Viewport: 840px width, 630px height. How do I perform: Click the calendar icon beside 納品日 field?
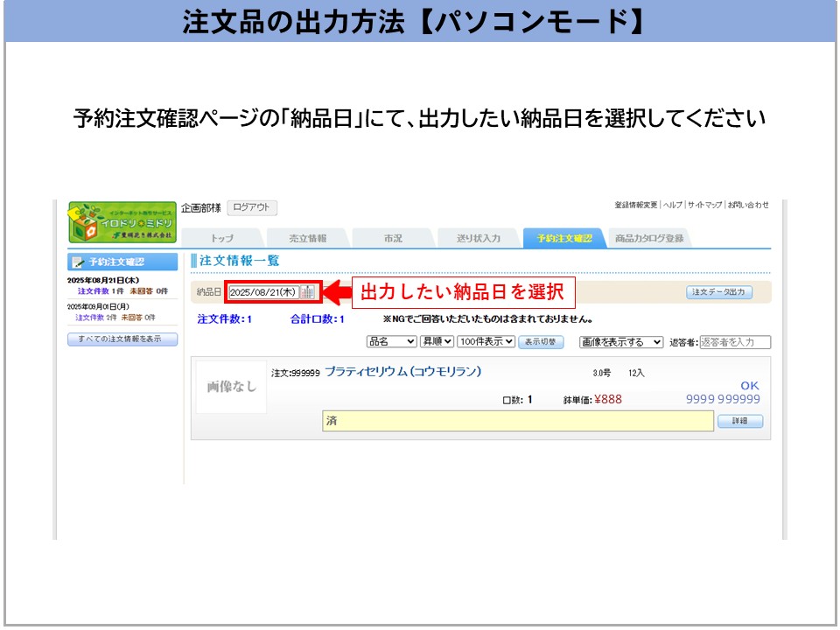point(307,292)
